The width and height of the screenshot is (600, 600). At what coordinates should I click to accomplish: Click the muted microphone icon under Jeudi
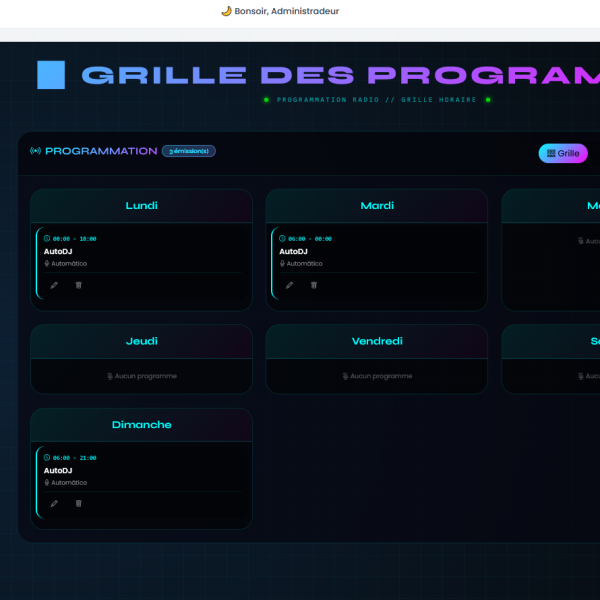(110, 376)
